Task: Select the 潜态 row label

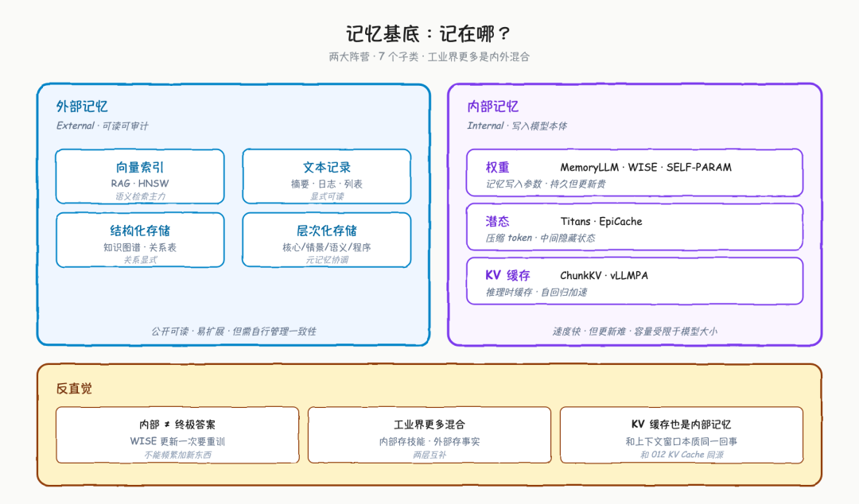Action: tap(497, 221)
